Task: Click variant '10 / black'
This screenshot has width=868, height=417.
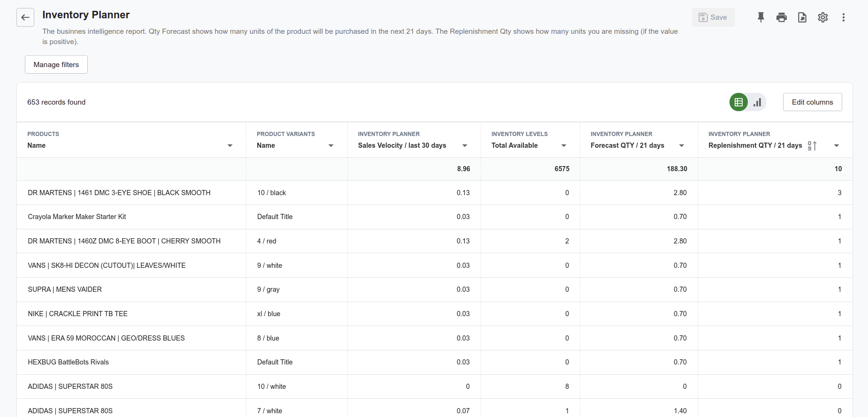Action: 271,193
